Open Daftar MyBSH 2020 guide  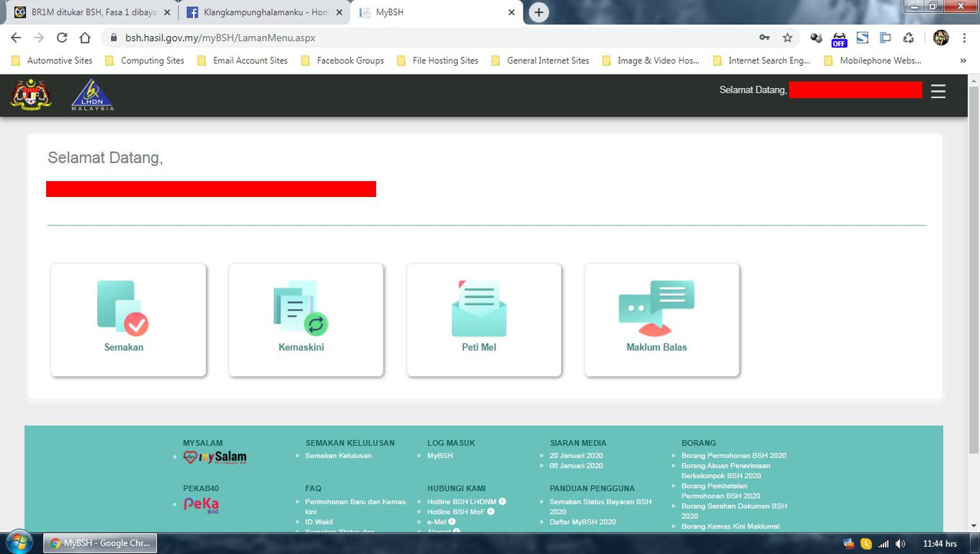coord(583,522)
